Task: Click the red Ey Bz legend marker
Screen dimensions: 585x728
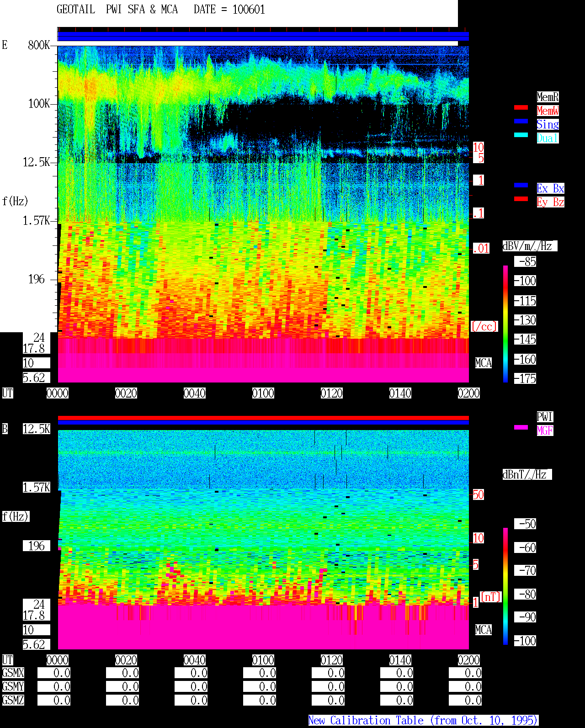Action: tap(521, 199)
